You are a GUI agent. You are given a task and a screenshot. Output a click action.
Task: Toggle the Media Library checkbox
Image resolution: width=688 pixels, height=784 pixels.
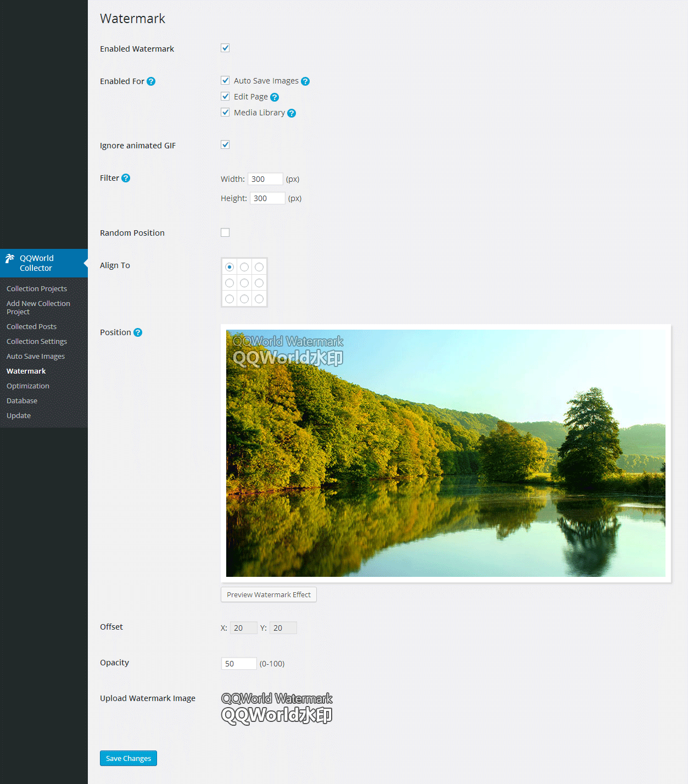coord(225,112)
